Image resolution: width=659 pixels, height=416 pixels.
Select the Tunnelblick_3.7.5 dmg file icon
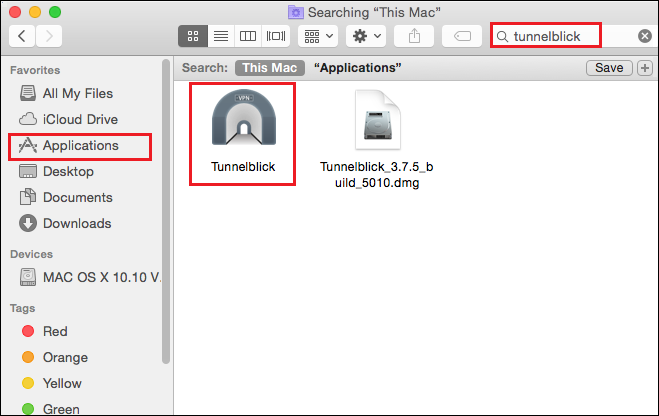click(377, 120)
